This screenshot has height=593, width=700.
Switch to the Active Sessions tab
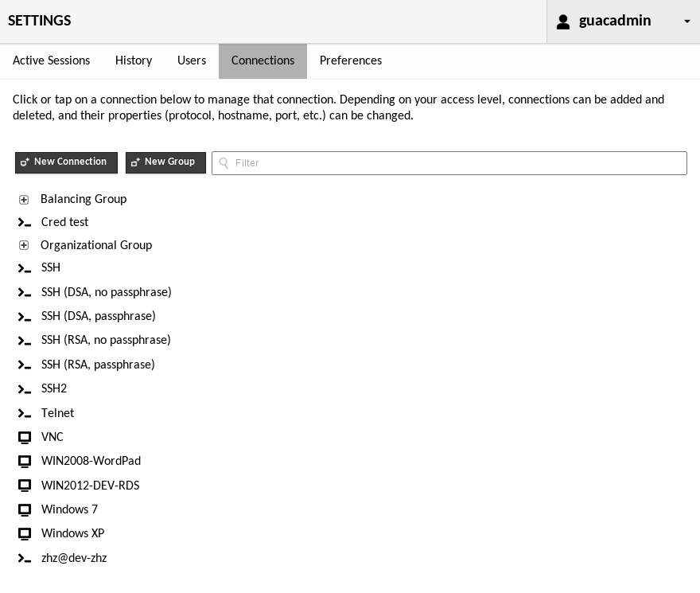tap(51, 60)
